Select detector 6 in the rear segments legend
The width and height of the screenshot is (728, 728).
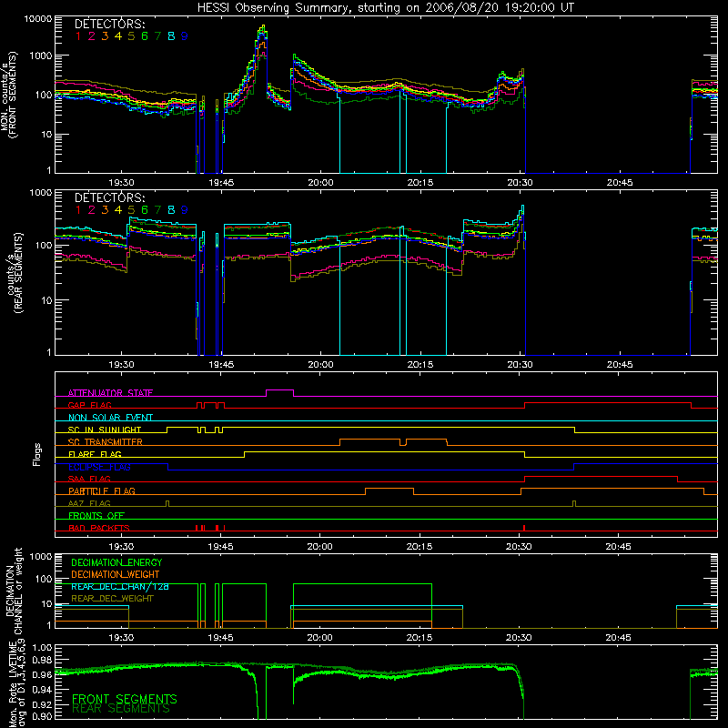(145, 210)
